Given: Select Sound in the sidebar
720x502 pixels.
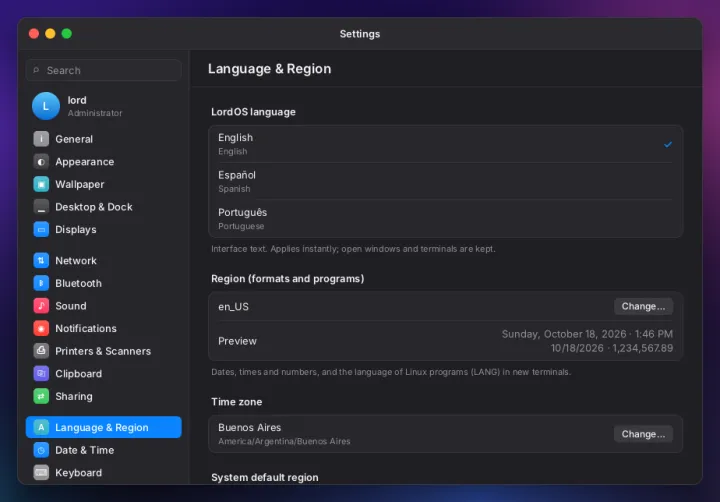Looking at the screenshot, I should pos(104,305).
